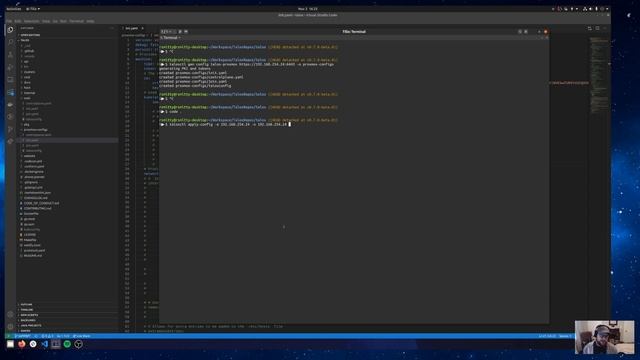Screen dimensions: 640x360
Task: Open the Explorer view in the activity bar
Action: [x=10, y=30]
